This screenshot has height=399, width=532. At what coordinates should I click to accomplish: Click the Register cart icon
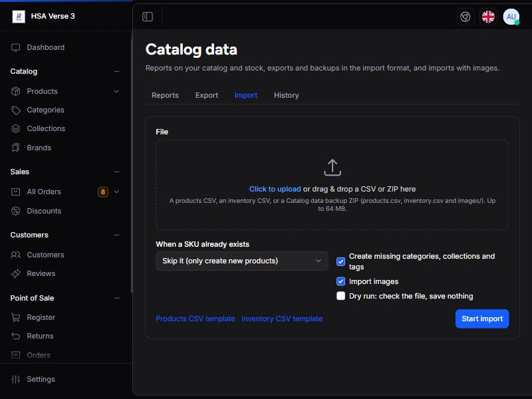pos(15,317)
